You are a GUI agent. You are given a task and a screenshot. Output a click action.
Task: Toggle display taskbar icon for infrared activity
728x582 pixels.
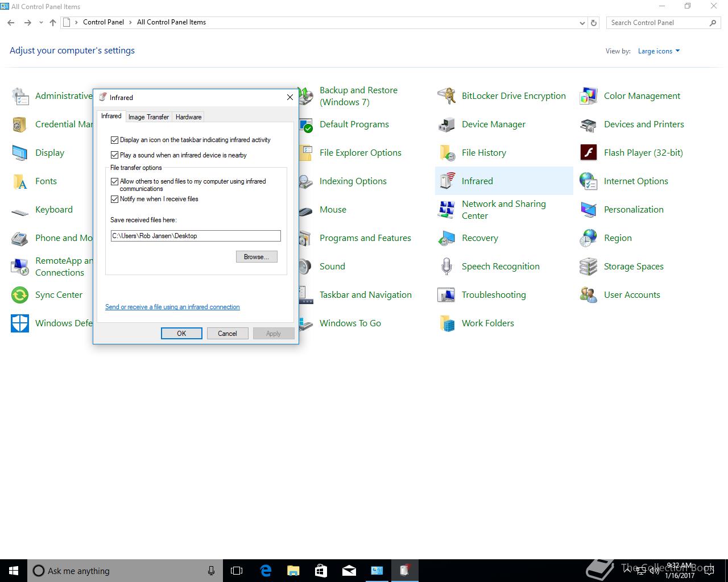(x=115, y=140)
